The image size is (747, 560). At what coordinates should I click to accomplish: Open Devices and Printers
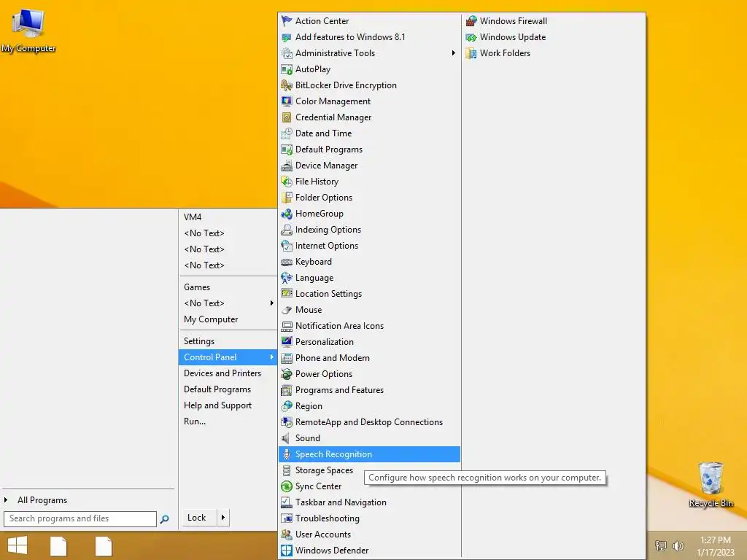(x=228, y=373)
